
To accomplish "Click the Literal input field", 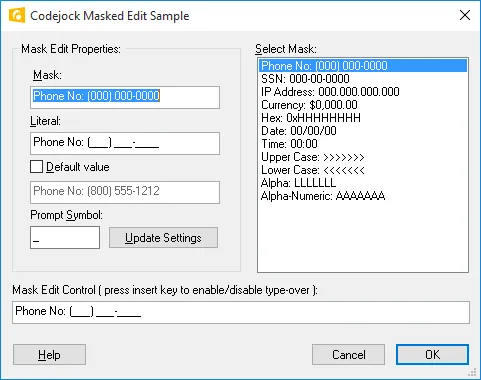I will tap(125, 143).
